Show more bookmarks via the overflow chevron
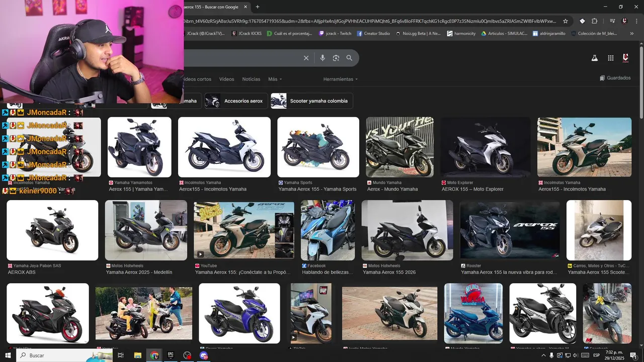The width and height of the screenshot is (644, 362). click(x=632, y=34)
